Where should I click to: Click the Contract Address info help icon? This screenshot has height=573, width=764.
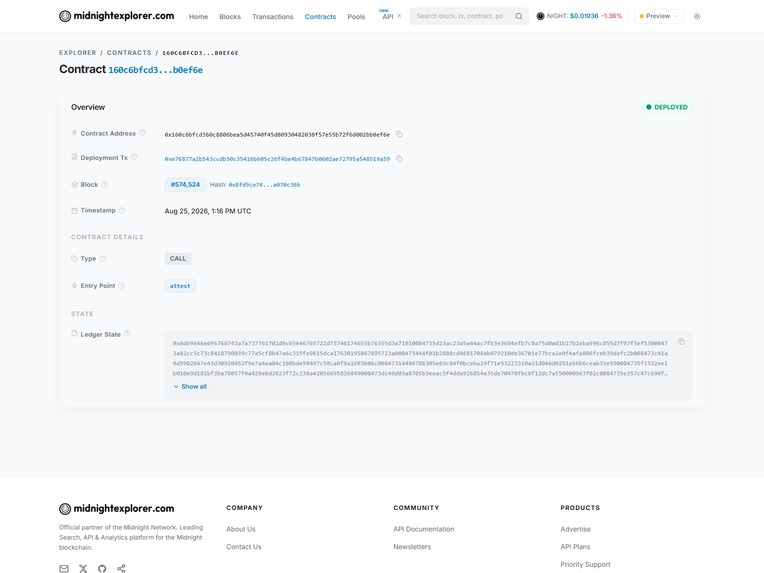[x=142, y=133]
